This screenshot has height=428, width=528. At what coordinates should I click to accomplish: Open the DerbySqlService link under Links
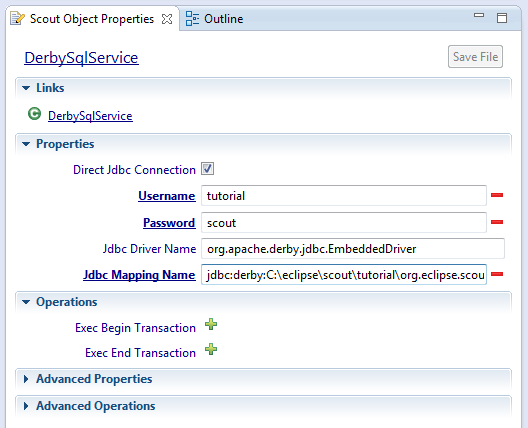90,116
